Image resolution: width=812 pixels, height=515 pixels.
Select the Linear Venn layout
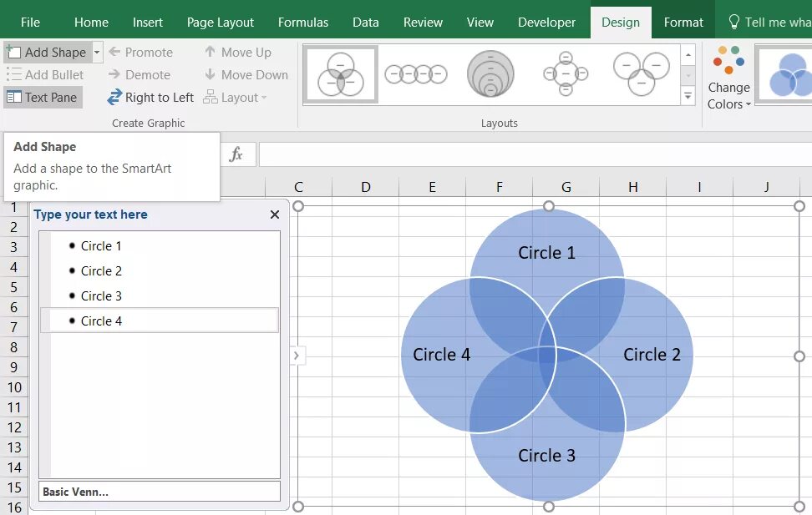(x=415, y=73)
